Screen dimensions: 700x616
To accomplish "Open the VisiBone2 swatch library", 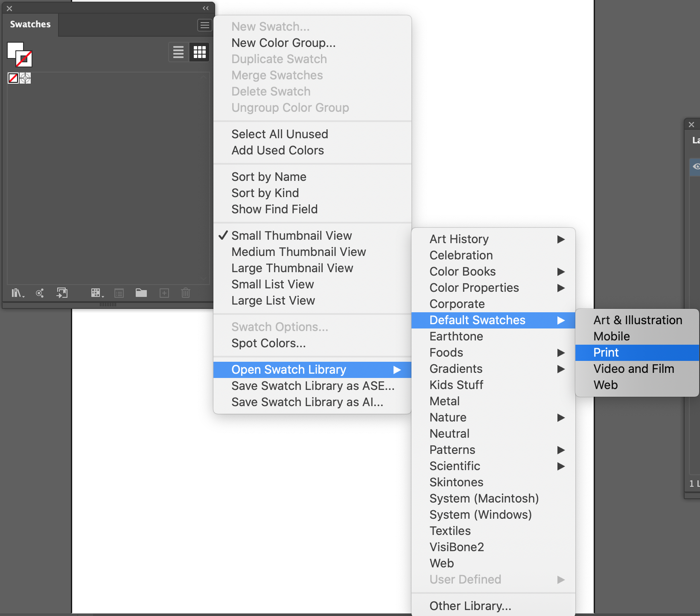I will [493, 547].
